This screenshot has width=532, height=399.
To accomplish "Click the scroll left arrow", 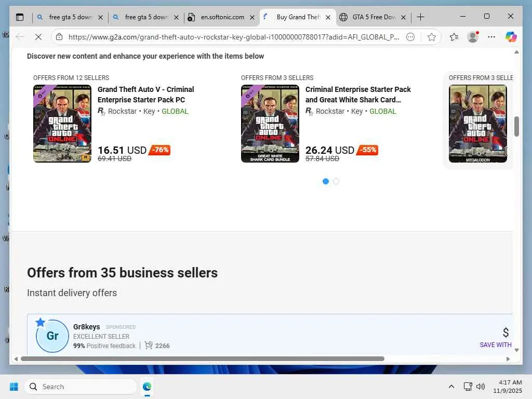I will coord(16,359).
